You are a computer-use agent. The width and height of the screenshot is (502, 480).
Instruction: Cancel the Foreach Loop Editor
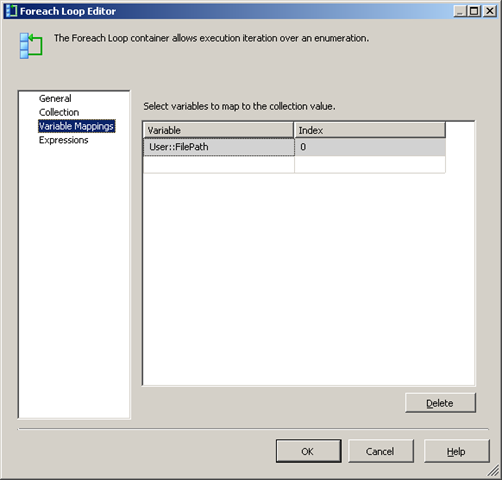pos(381,451)
